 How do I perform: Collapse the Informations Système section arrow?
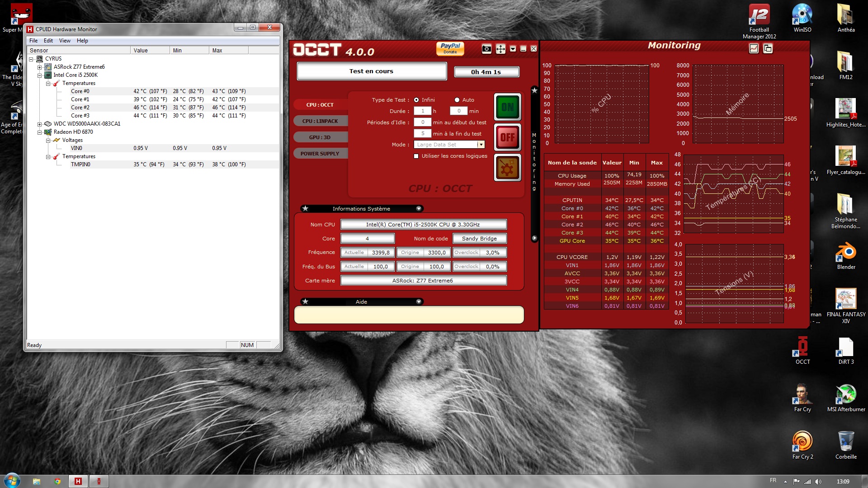point(419,209)
